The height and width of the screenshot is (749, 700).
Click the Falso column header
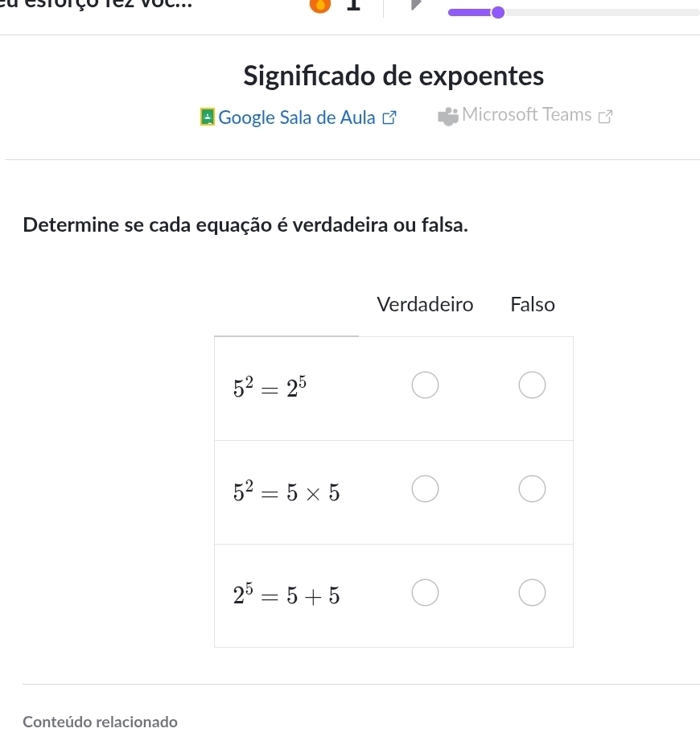tap(533, 305)
